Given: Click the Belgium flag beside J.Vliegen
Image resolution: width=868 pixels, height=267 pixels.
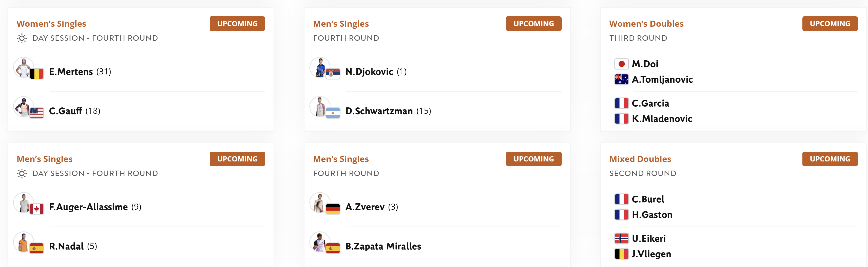Looking at the screenshot, I should (x=621, y=254).
